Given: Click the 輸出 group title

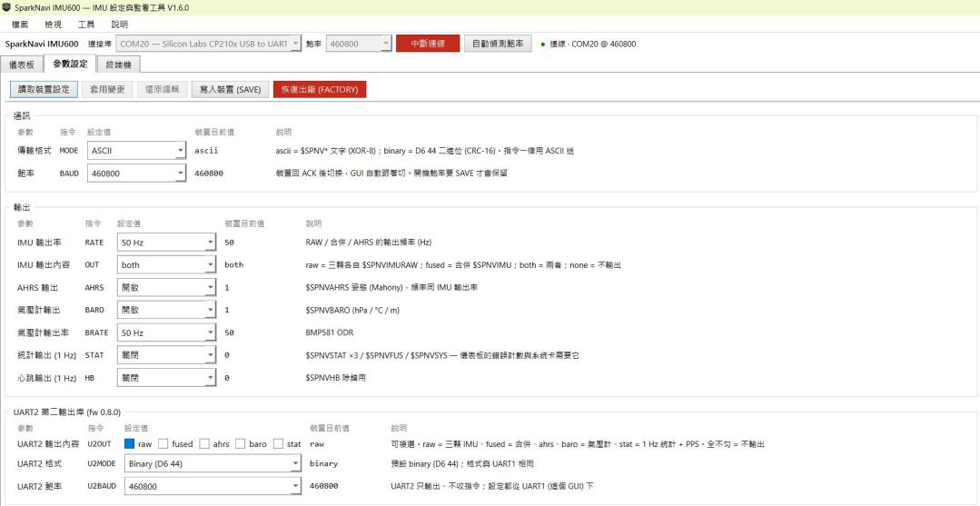Looking at the screenshot, I should pos(22,206).
